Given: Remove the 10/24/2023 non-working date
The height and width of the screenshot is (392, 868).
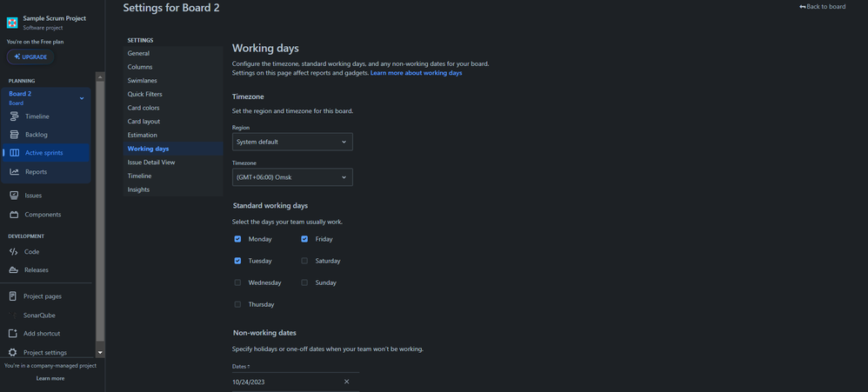Looking at the screenshot, I should 346,382.
